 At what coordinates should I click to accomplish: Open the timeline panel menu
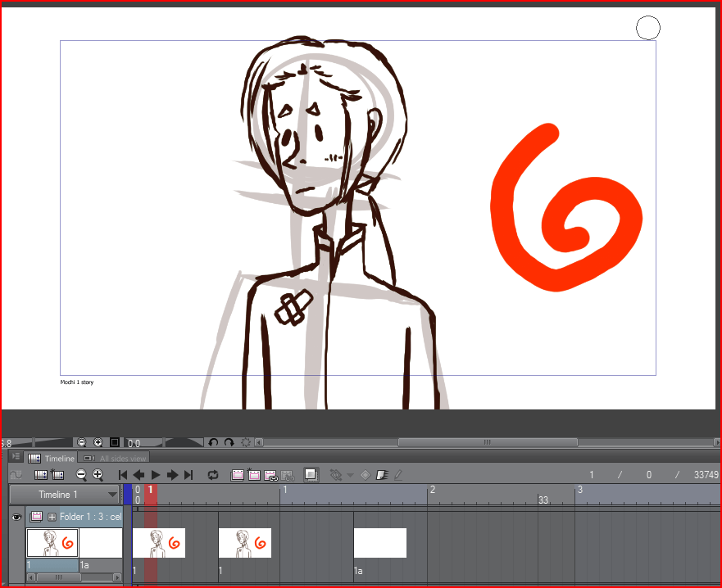point(16,457)
